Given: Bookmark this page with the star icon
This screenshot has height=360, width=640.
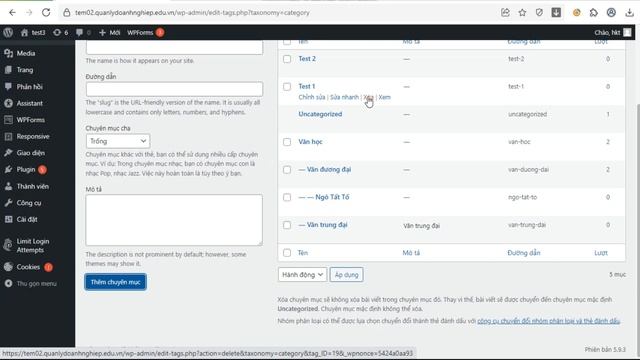Looking at the screenshot, I should pos(522,13).
